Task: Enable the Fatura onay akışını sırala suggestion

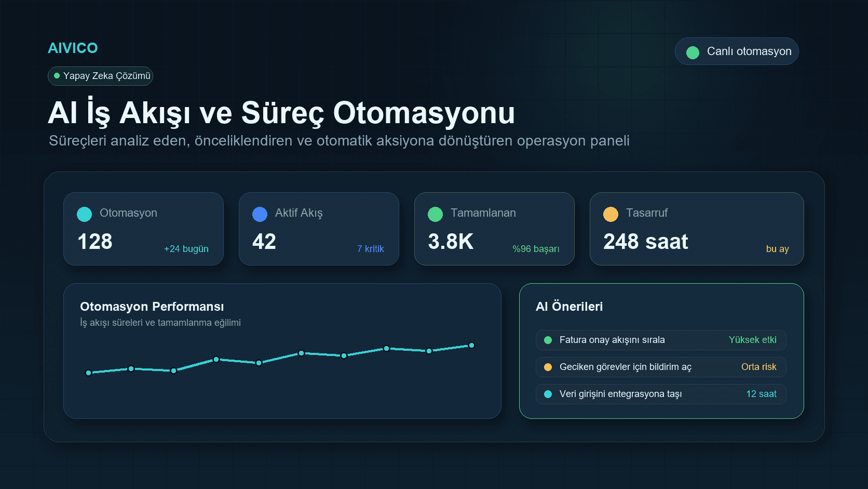Action: pos(660,340)
